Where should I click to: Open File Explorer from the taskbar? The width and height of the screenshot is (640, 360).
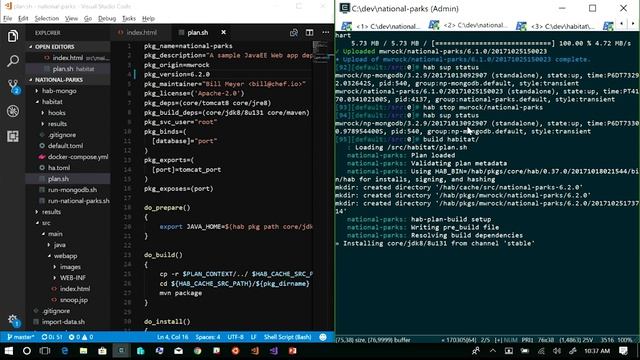tap(83, 351)
